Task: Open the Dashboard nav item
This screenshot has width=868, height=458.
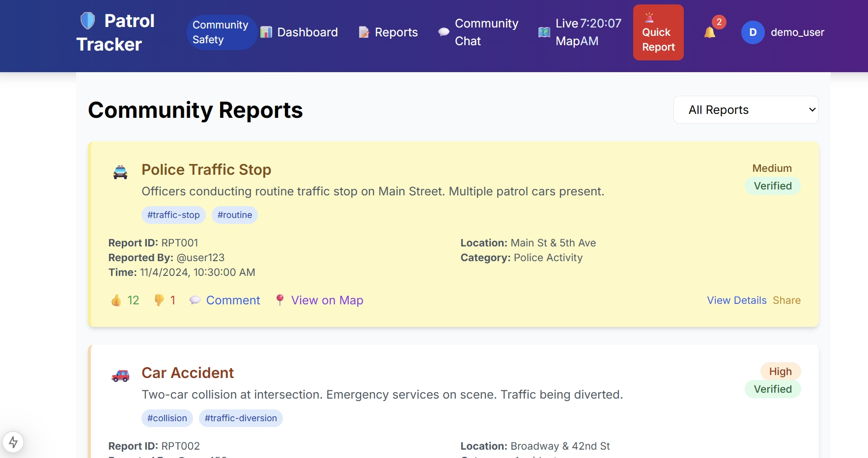Action: tap(299, 32)
